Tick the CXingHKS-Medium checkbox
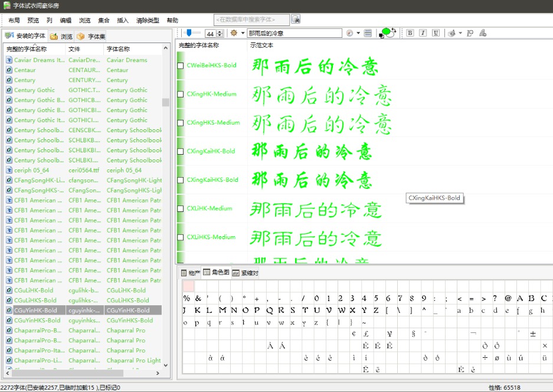 pyautogui.click(x=180, y=123)
